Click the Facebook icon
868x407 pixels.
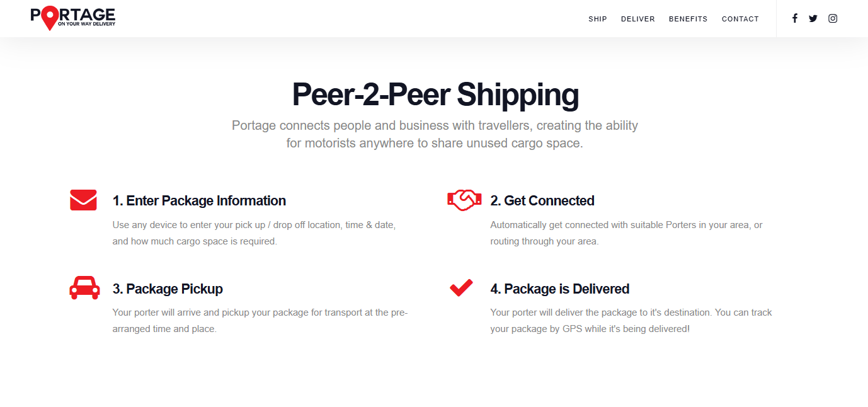794,18
